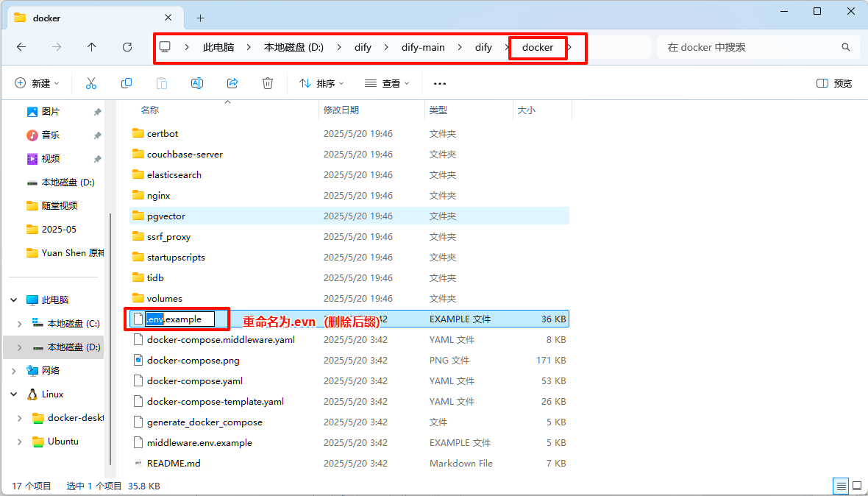Select README.md file
Viewport: 868px width, 496px height.
click(x=349, y=464)
